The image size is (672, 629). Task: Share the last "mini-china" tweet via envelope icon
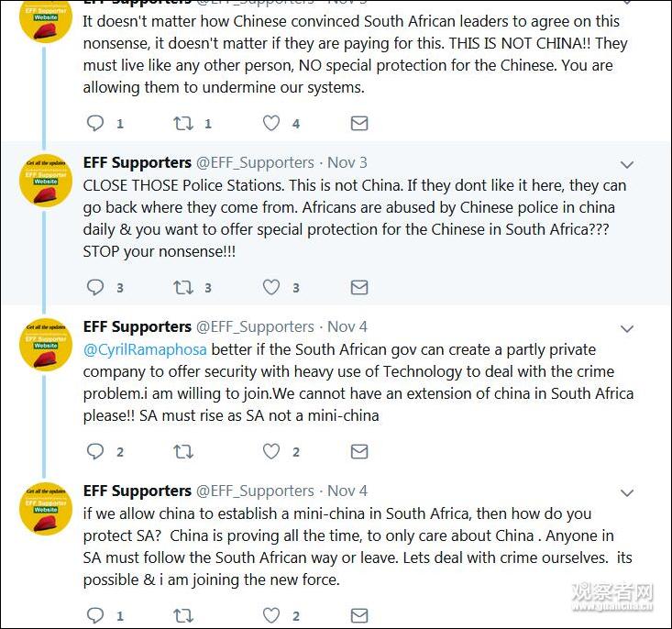(x=359, y=614)
